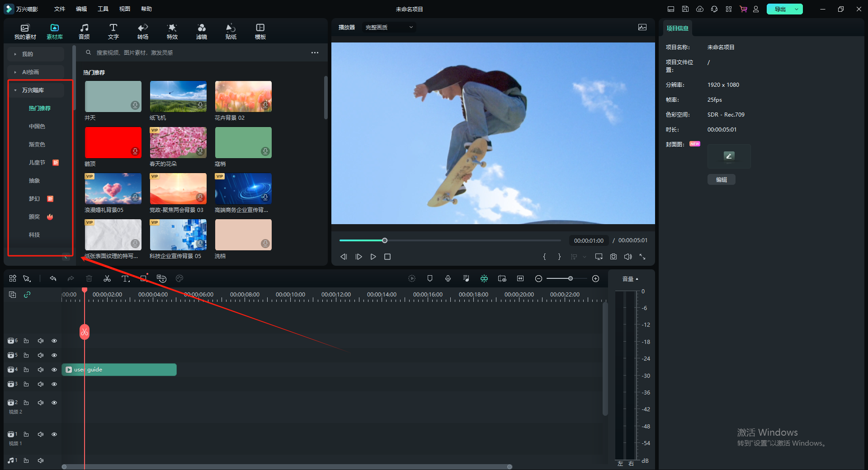Open the 转场 transitions panel
Viewport: 868px width, 470px height.
click(x=143, y=31)
